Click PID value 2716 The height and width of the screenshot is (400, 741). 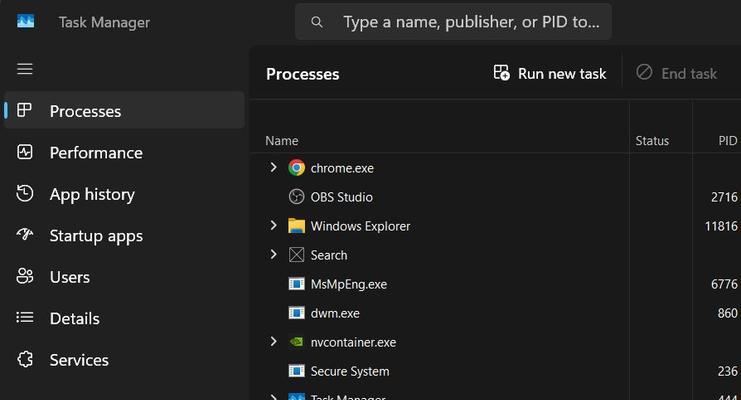coord(724,197)
